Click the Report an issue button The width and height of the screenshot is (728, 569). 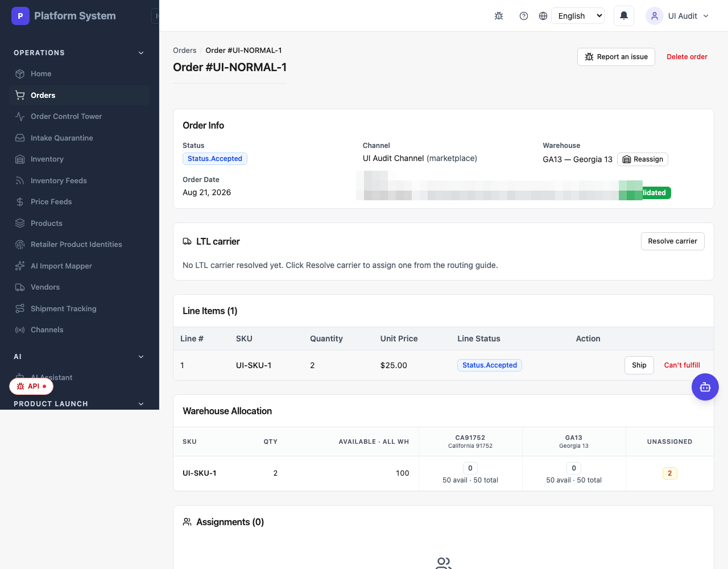(x=616, y=57)
